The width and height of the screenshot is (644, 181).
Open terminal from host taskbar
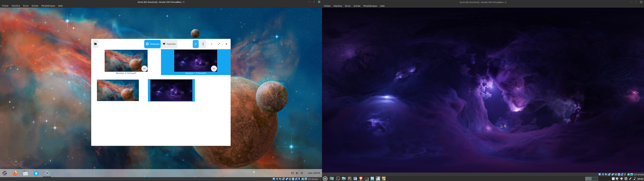pyautogui.click(x=338, y=178)
